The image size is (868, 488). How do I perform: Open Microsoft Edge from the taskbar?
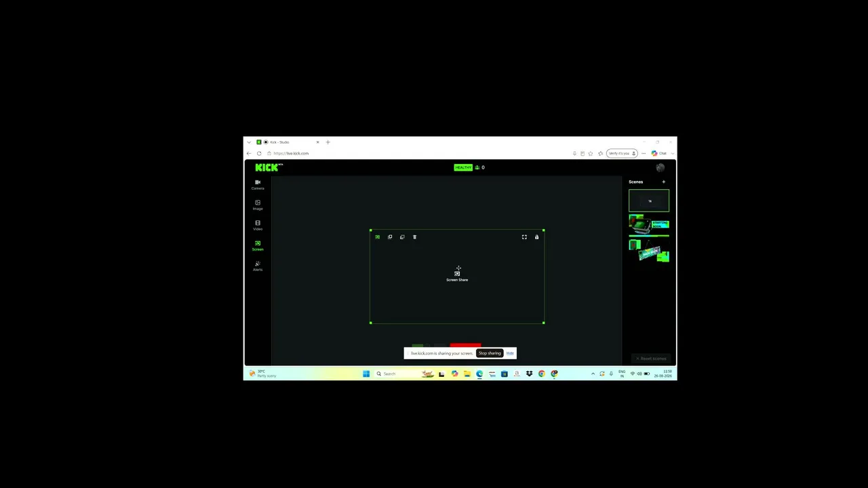coord(479,373)
